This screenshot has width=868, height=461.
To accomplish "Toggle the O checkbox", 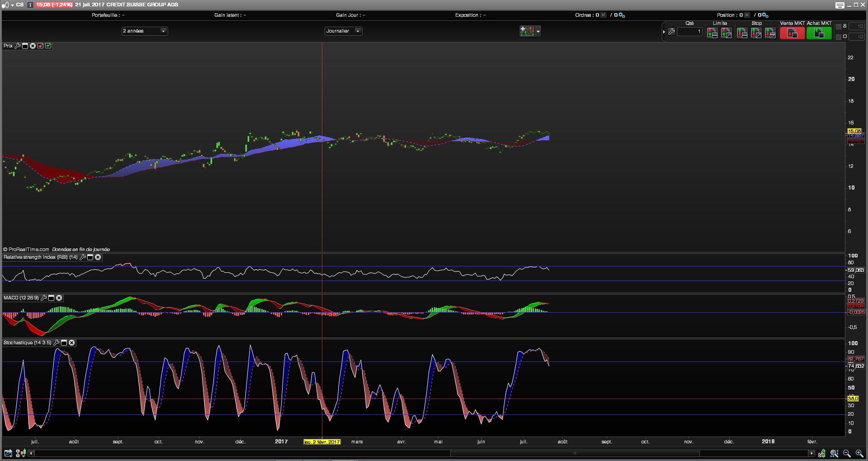I will click(838, 37).
